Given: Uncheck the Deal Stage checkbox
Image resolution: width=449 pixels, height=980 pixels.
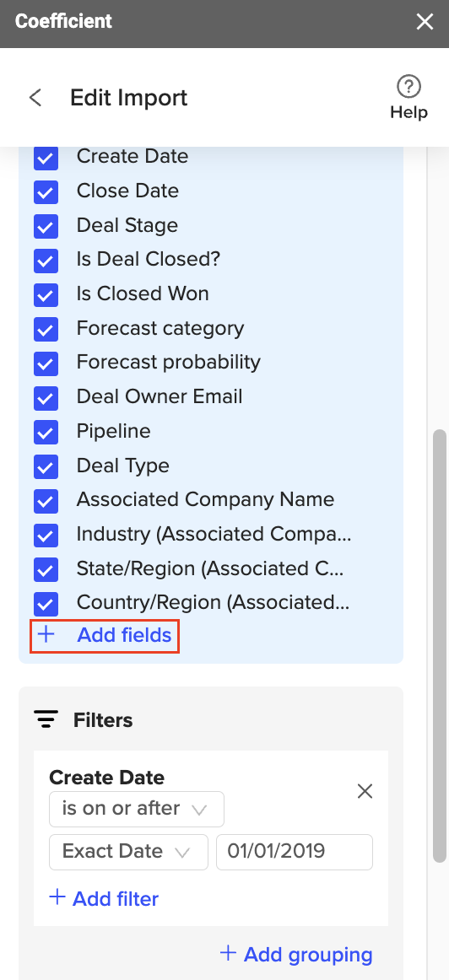Looking at the screenshot, I should (x=46, y=226).
